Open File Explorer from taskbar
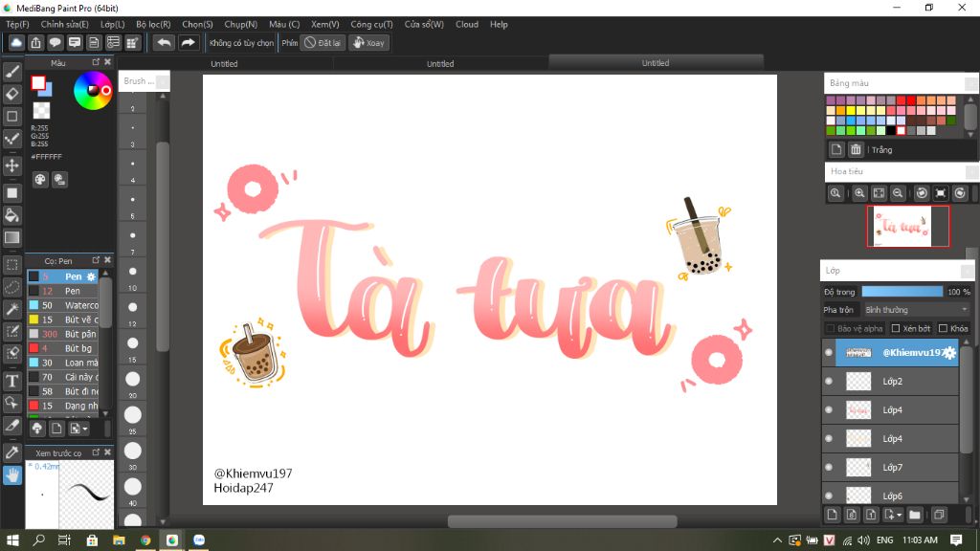Viewport: 980px width, 551px height. click(x=119, y=540)
